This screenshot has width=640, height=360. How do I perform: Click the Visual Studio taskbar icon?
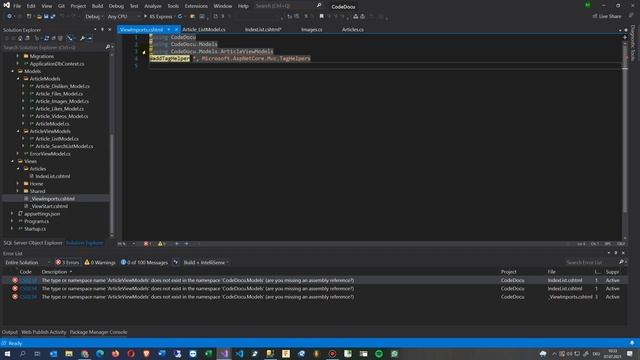pos(224,354)
